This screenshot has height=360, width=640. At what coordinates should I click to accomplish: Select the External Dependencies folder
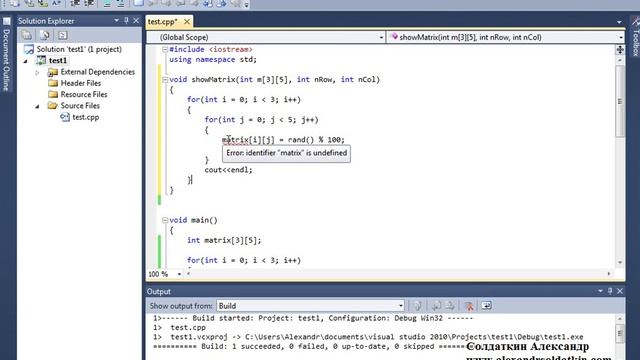(x=98, y=72)
